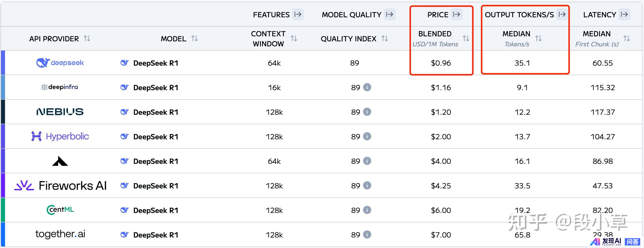The height and width of the screenshot is (248, 644).
Task: Open the NEBIUS provider logo
Action: click(60, 112)
